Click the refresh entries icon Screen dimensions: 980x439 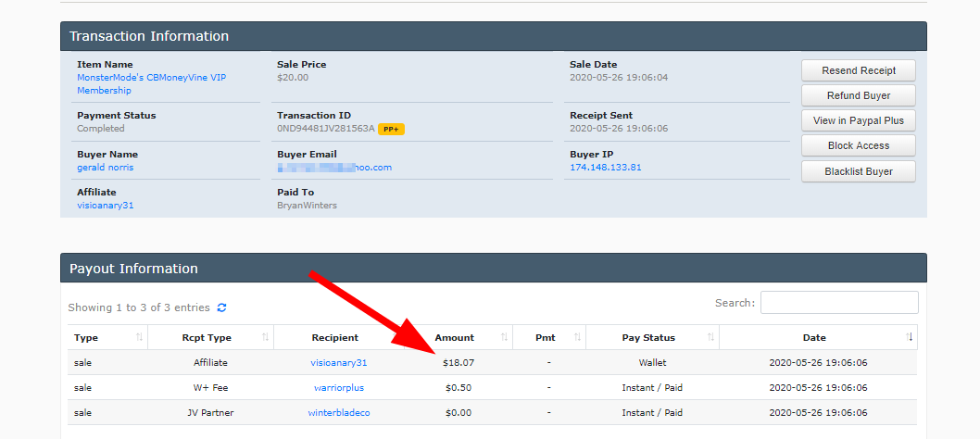221,307
